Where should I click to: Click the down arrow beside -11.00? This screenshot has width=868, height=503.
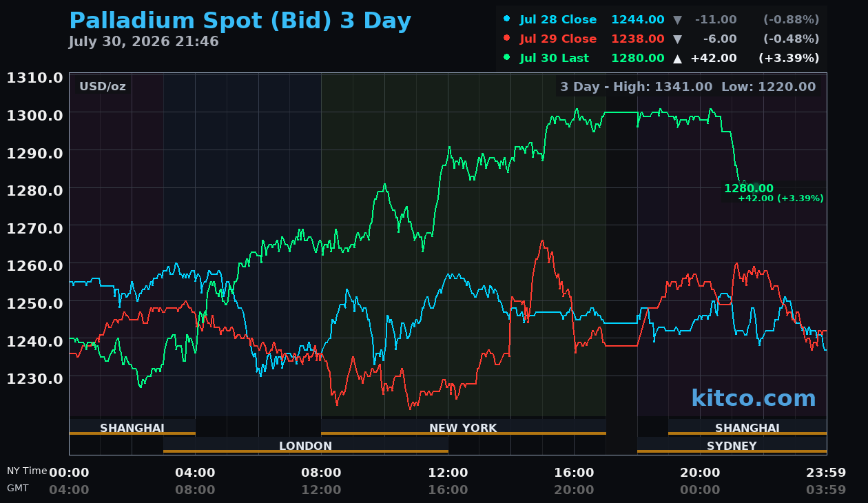[x=677, y=20]
